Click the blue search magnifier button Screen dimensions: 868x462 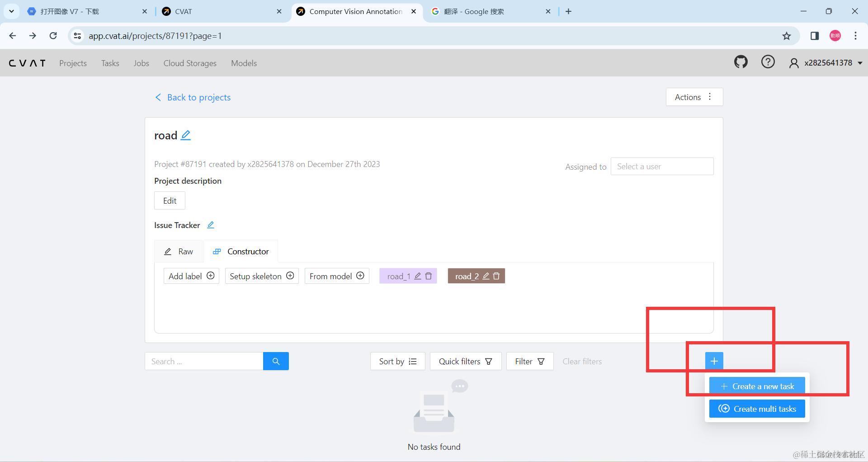pyautogui.click(x=276, y=361)
